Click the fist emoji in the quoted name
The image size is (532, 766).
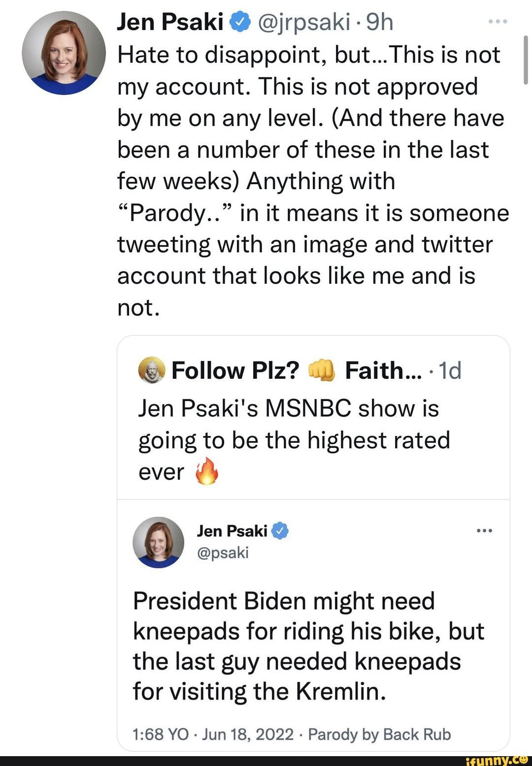[321, 370]
